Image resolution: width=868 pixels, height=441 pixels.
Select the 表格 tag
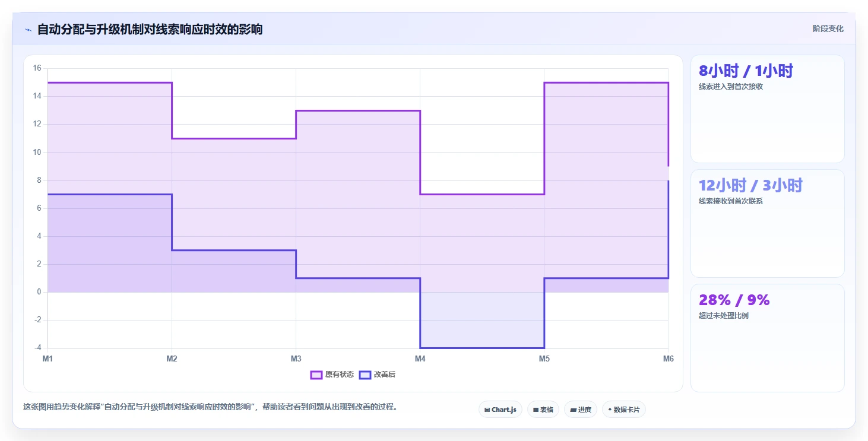point(543,410)
